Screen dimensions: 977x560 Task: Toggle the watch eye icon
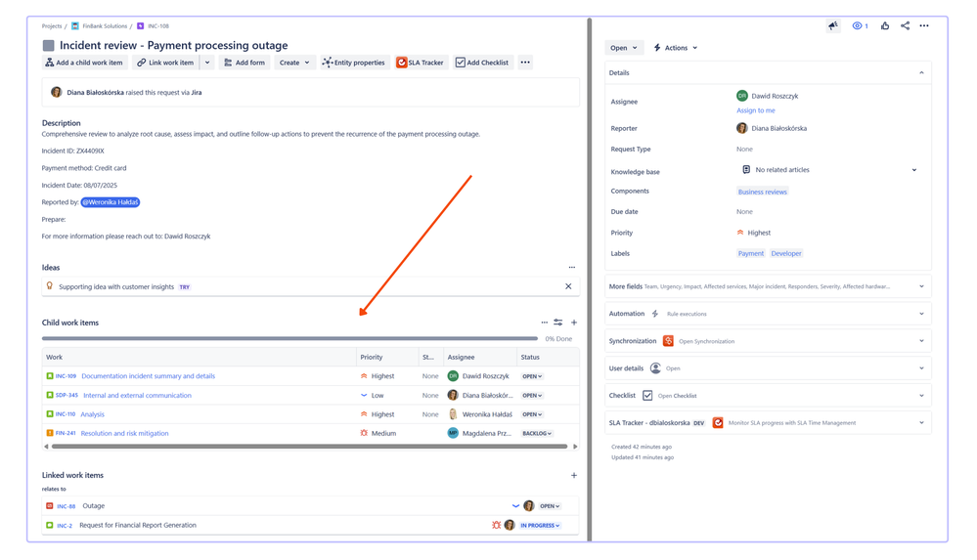(860, 25)
